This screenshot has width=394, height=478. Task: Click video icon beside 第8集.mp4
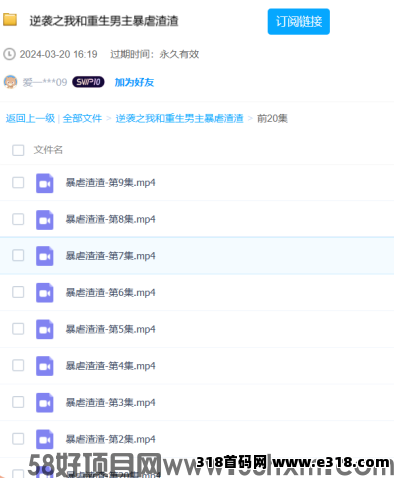click(45, 220)
